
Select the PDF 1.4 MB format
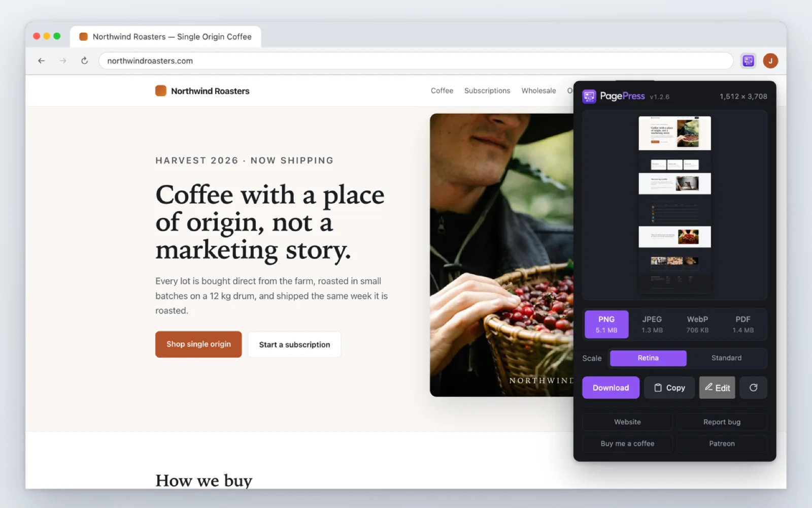pyautogui.click(x=743, y=324)
